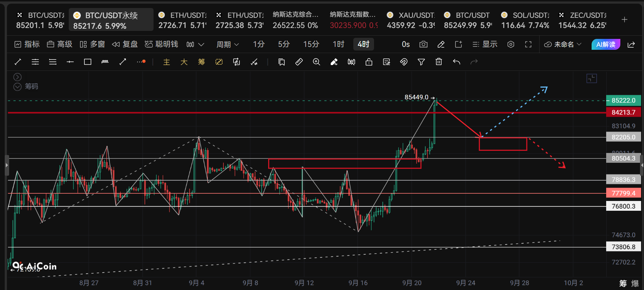
Task: Expand the right side panel handle
Action: point(642,165)
